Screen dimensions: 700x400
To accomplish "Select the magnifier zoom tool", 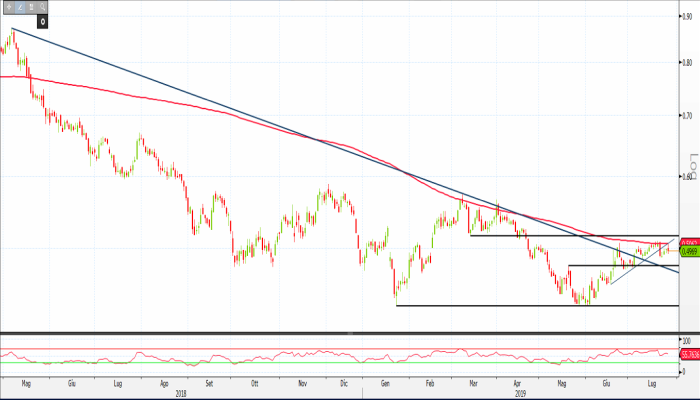I will [x=43, y=7].
